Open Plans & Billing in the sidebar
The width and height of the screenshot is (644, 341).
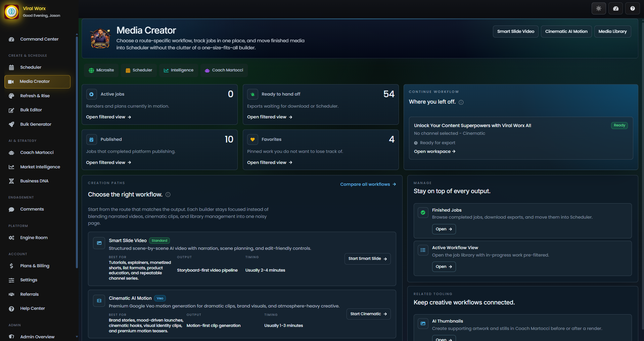[x=38, y=266]
